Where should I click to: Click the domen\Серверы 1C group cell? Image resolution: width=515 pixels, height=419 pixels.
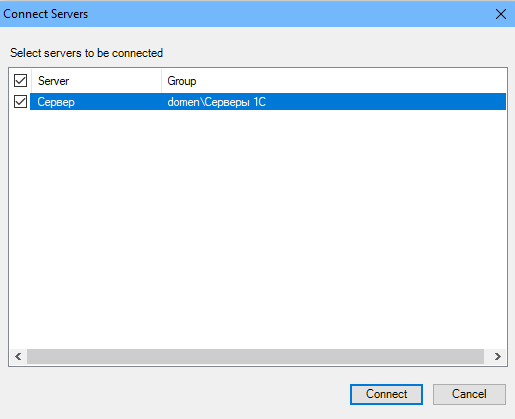point(217,102)
